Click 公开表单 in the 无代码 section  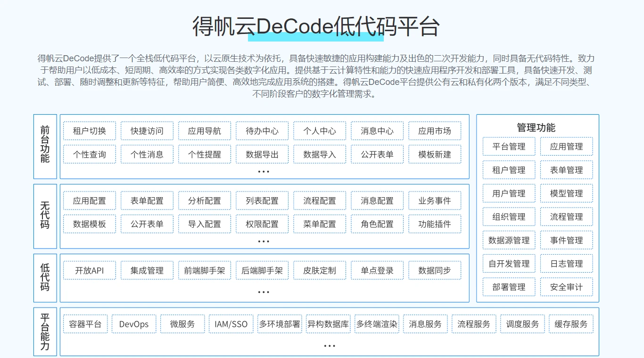[x=147, y=224]
